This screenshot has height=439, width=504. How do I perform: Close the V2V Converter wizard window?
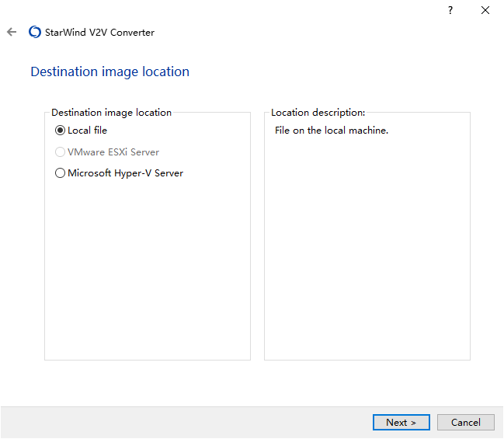[485, 10]
